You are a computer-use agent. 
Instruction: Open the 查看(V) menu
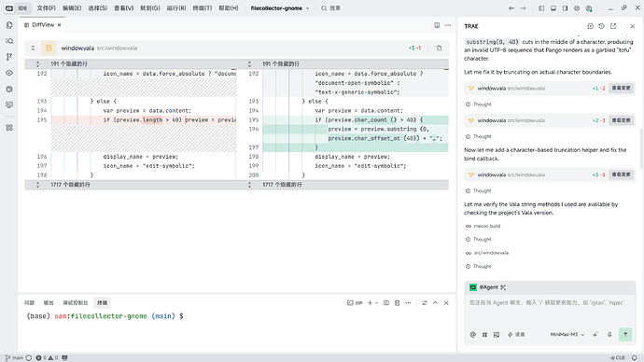click(123, 8)
